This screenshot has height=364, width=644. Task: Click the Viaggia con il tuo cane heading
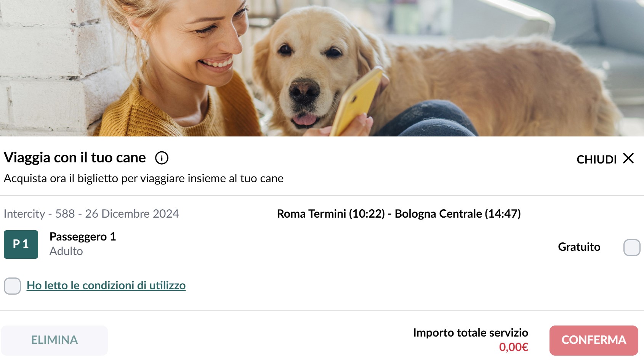[75, 158]
